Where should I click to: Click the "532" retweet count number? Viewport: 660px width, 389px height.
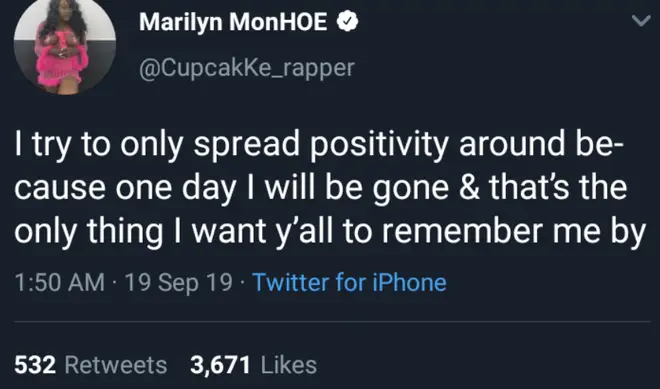coord(35,365)
